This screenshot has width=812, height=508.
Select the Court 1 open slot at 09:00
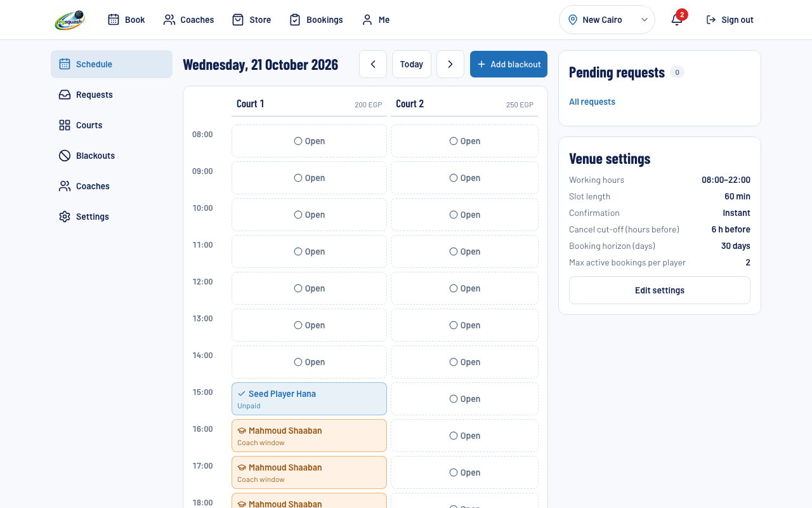pyautogui.click(x=309, y=178)
